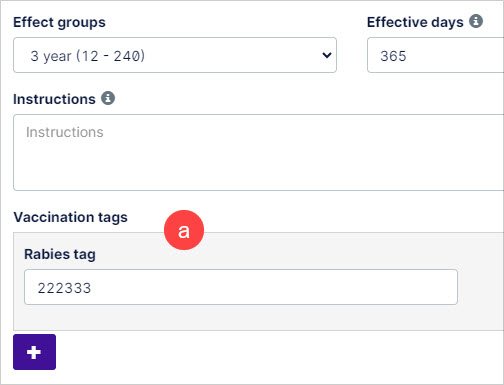
Task: Open the Effect groups dropdown
Action: tap(175, 55)
